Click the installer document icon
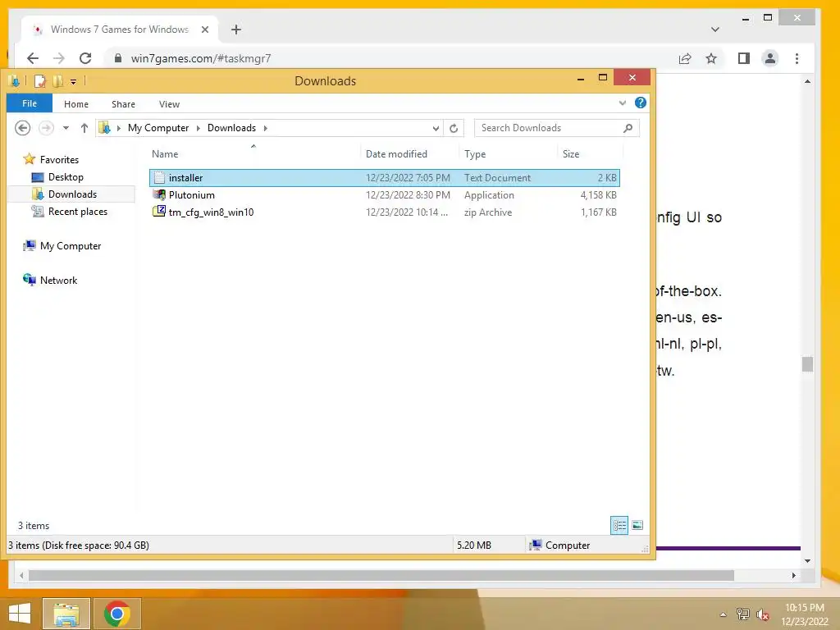 159,177
